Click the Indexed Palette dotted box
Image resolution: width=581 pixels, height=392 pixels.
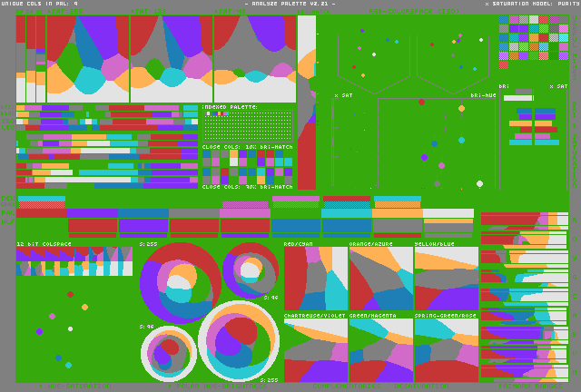click(x=247, y=125)
